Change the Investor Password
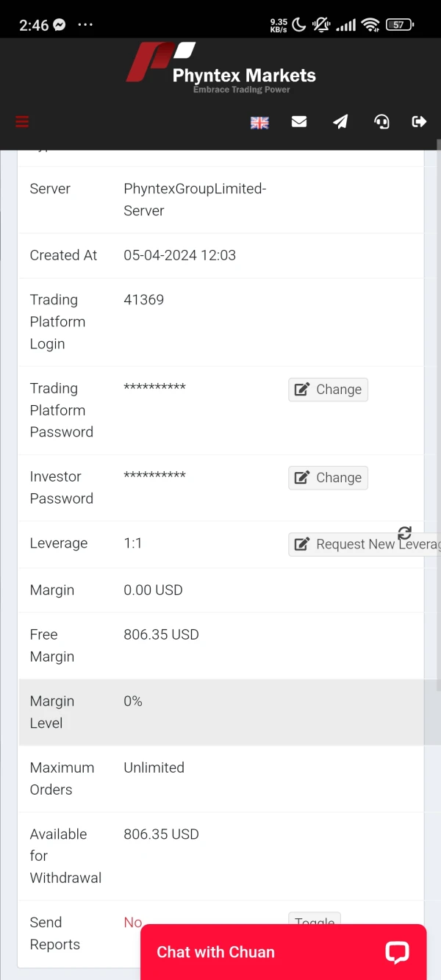 point(328,478)
